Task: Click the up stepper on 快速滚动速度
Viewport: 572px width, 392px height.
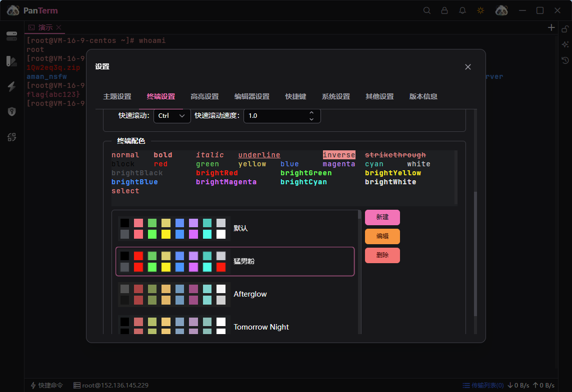Action: (311, 112)
